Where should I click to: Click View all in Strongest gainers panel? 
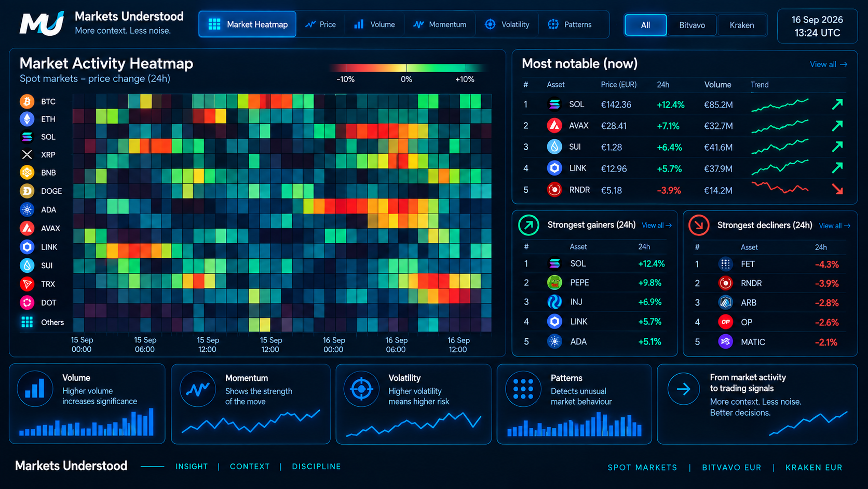[x=657, y=226]
